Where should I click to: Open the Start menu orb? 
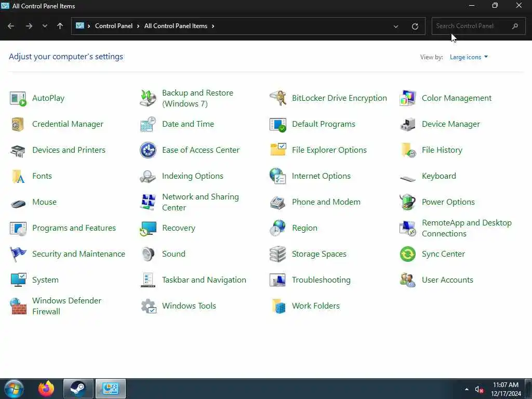pos(14,389)
